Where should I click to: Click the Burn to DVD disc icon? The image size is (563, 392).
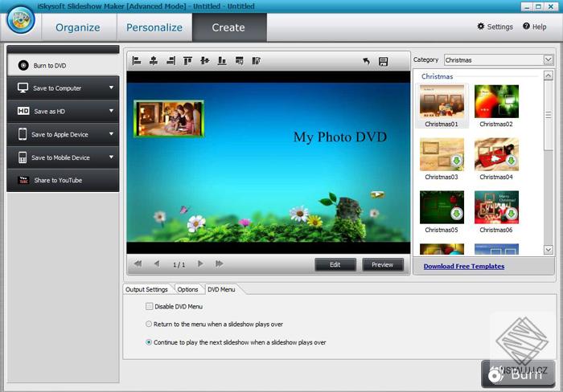tap(23, 65)
